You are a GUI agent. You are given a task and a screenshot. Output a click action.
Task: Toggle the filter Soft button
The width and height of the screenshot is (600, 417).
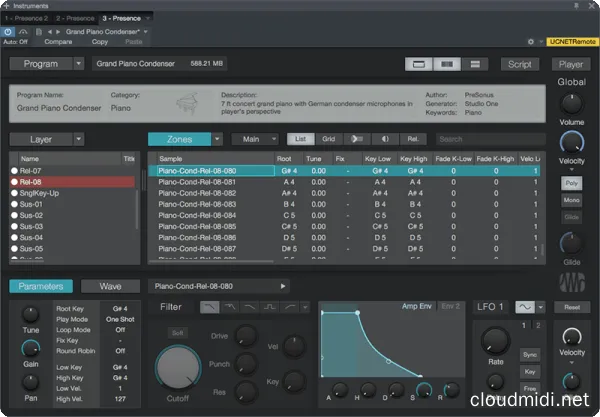[x=178, y=333]
